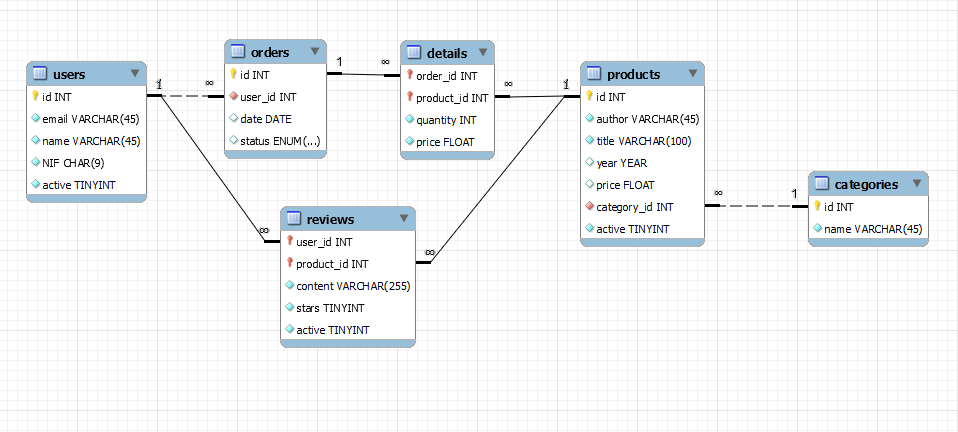Click the key icon beside reviews product_id
Image resolution: width=958 pixels, height=432 pixels.
tap(290, 263)
